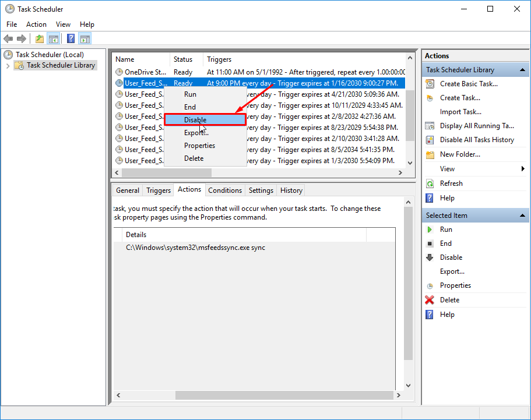
Task: Open the View menu in menu bar
Action: tap(63, 24)
